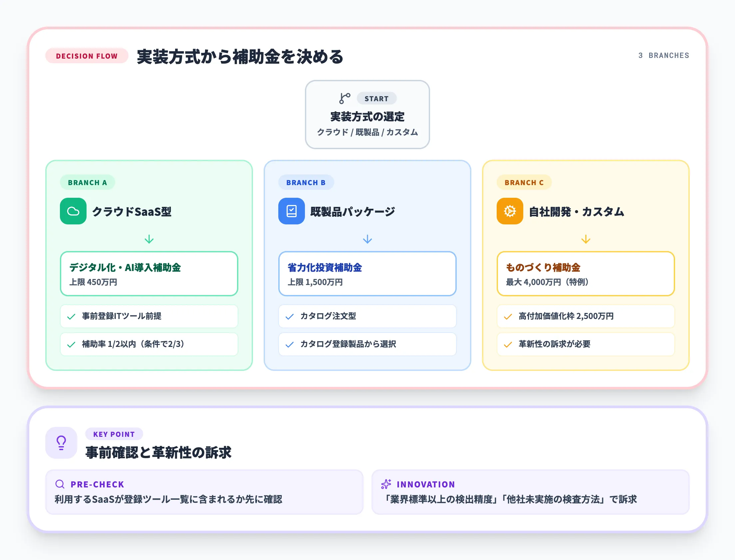Click the START pill label
This screenshot has width=735, height=560.
(x=376, y=98)
